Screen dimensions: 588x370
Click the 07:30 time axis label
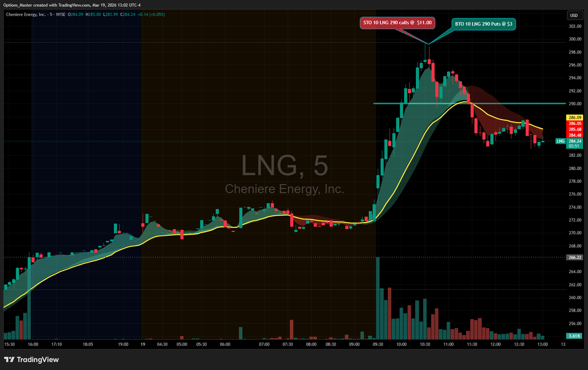tap(288, 344)
